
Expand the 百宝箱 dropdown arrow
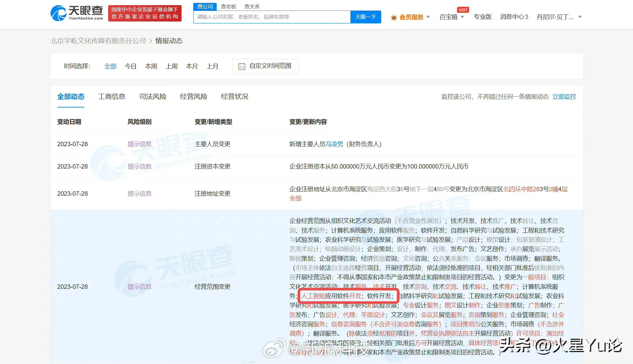(462, 17)
